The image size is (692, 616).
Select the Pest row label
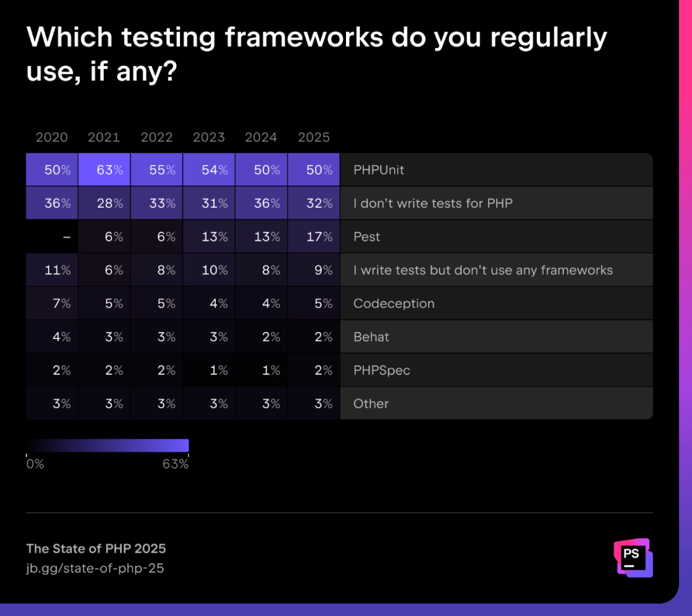click(367, 237)
